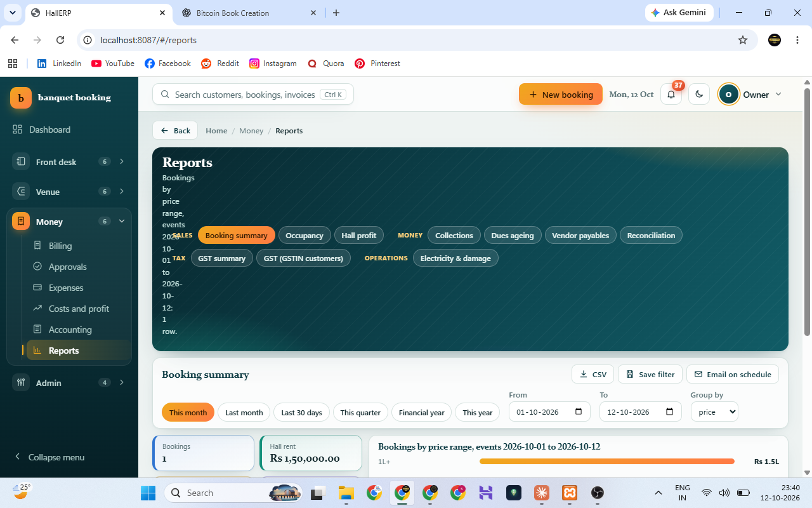Bookmark this page with the star

point(743,40)
